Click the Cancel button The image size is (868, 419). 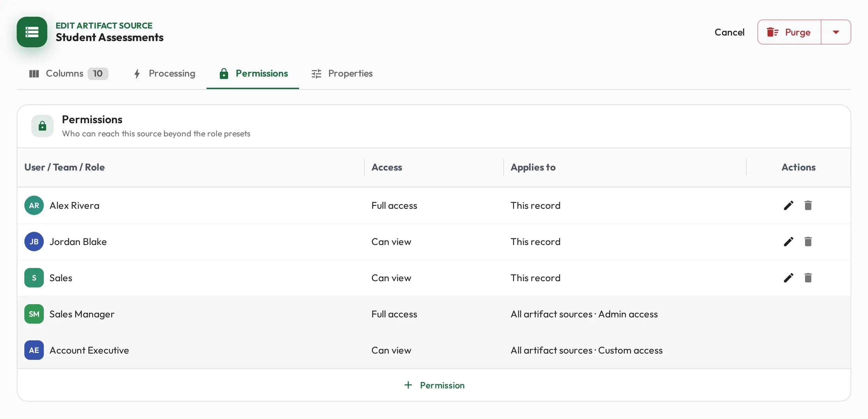click(x=729, y=32)
